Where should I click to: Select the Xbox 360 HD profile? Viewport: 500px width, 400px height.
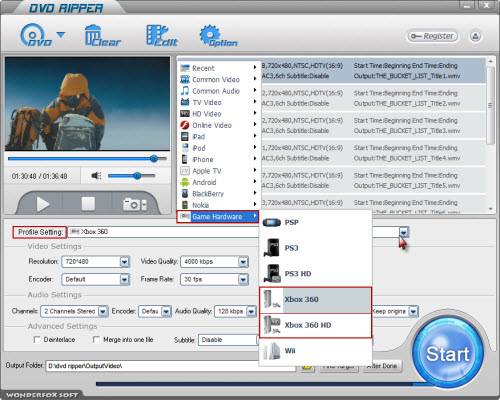pyautogui.click(x=315, y=325)
